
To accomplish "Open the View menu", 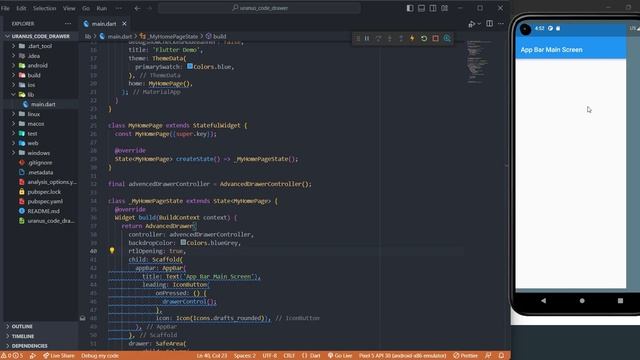I will [x=69, y=8].
